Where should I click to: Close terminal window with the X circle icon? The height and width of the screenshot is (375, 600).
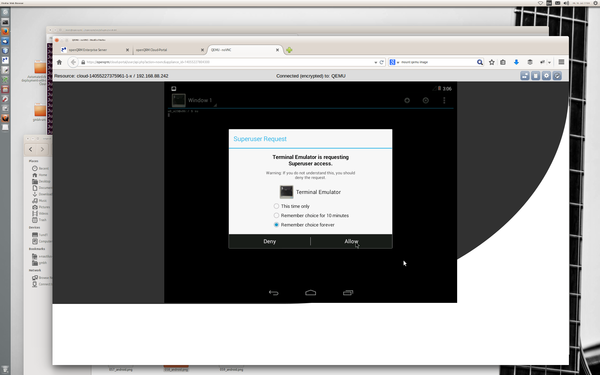tap(426, 100)
